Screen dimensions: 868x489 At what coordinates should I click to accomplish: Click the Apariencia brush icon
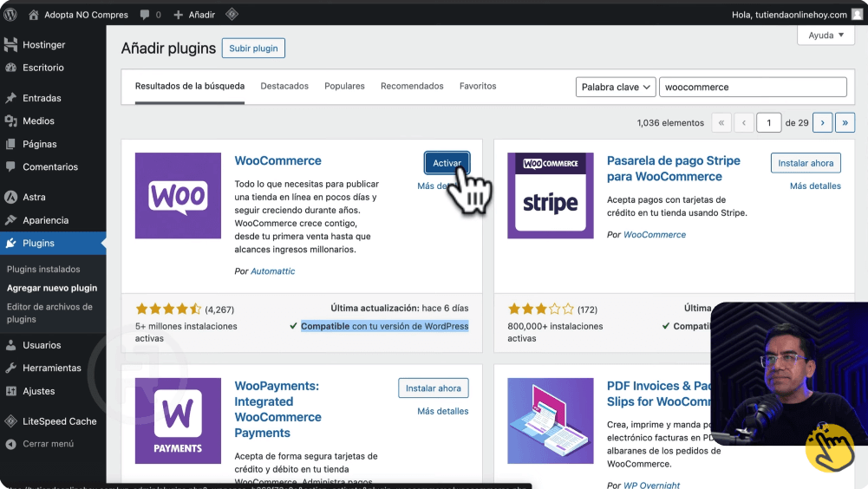coord(10,220)
